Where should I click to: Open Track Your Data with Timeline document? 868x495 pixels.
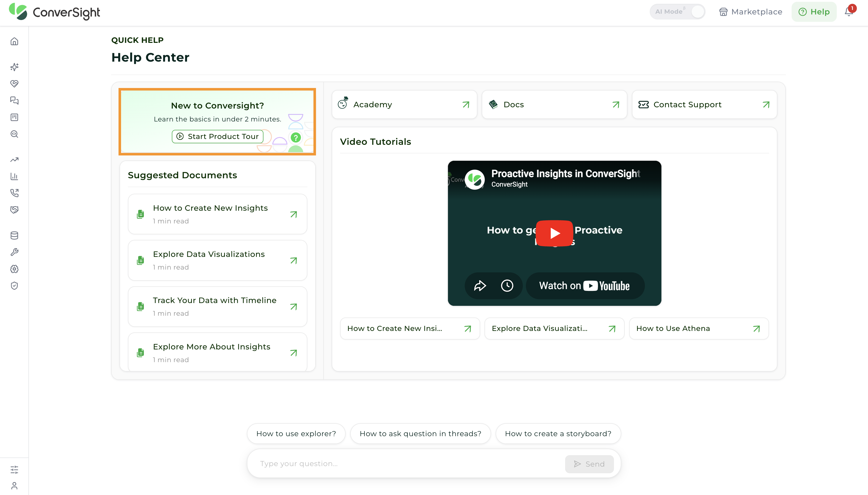(x=218, y=307)
